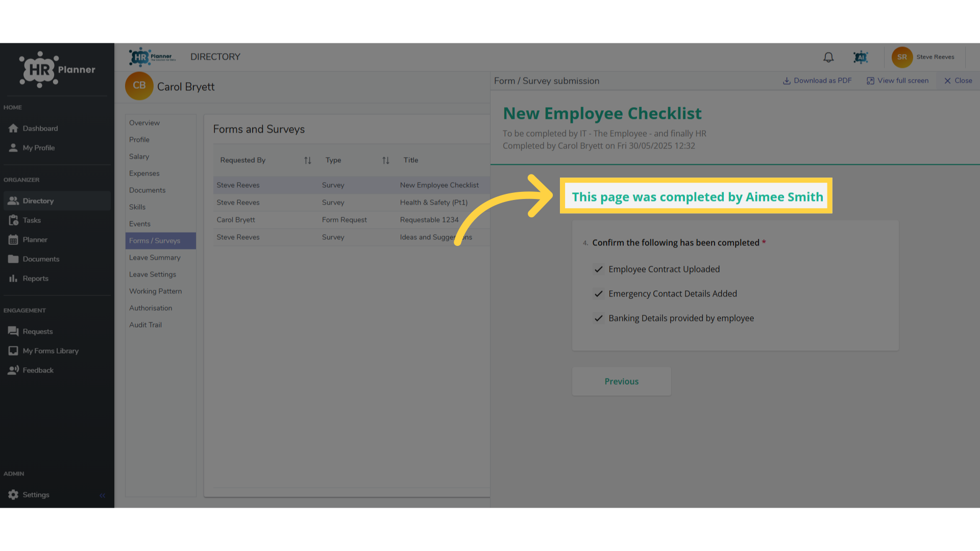Open the Overview tab for Carol Bryett
Screen dimensions: 980x551
pos(160,122)
